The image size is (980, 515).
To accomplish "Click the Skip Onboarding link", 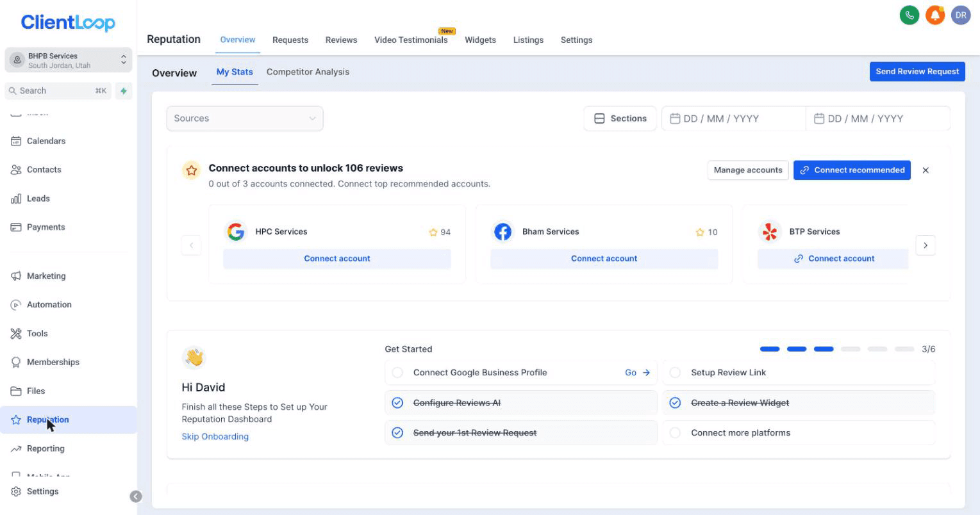I will pos(215,437).
